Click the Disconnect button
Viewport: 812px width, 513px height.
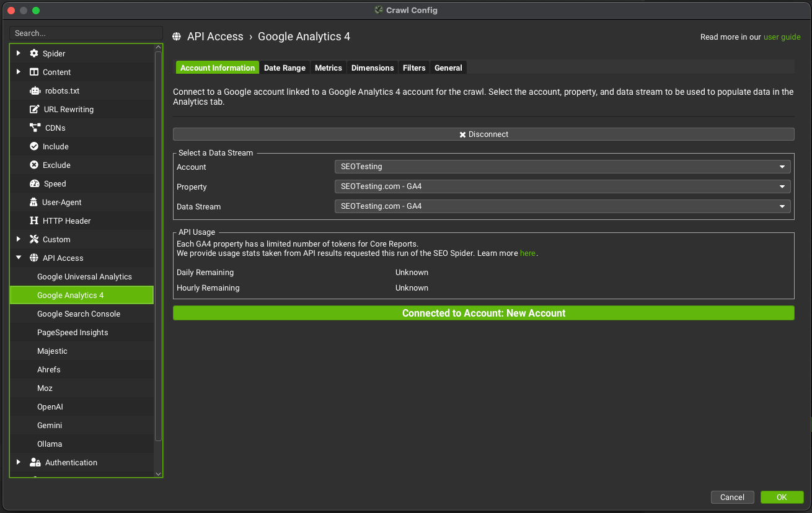click(483, 134)
